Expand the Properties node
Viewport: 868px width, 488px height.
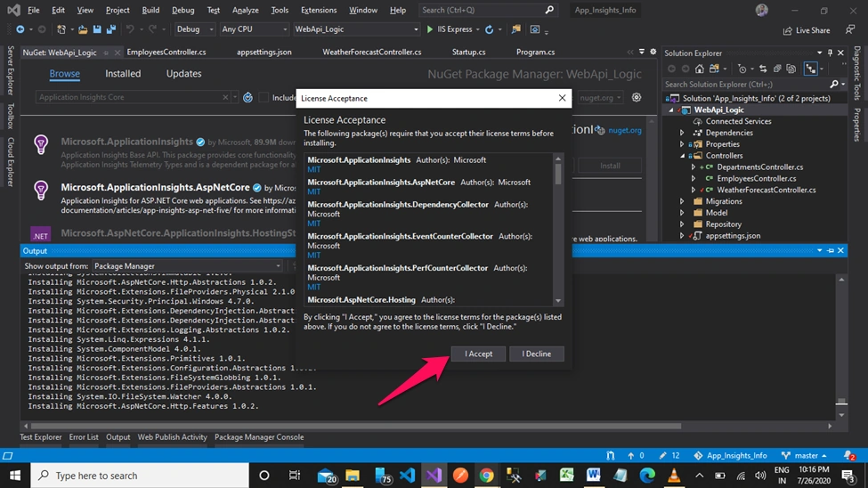(681, 144)
